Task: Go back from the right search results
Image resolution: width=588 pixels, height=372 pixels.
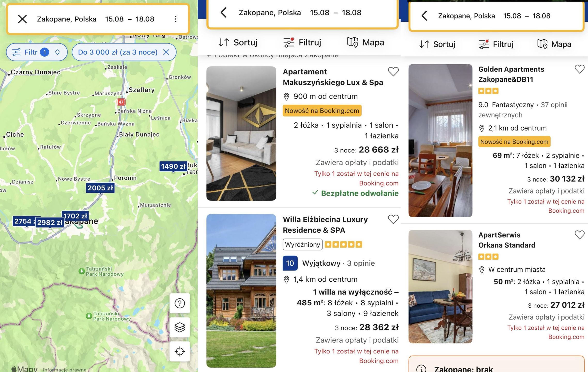Action: click(x=424, y=16)
